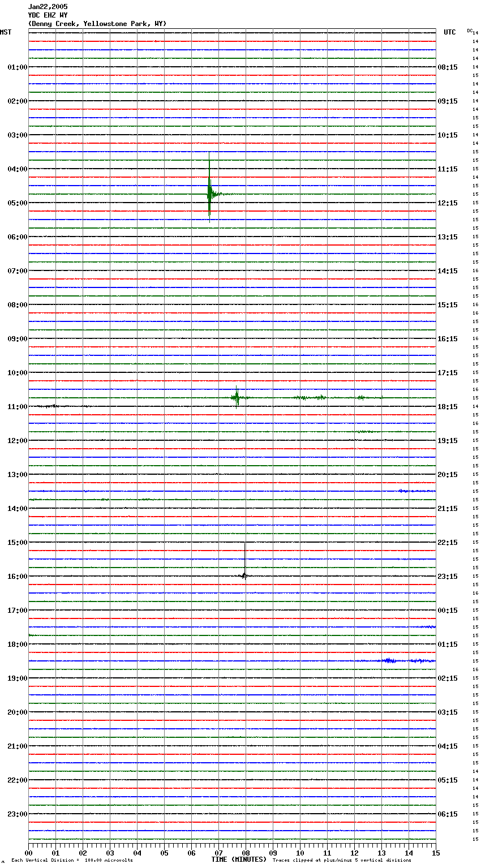The height and width of the screenshot is (868, 481).
Task: Click the DC column header
Action: point(470,31)
